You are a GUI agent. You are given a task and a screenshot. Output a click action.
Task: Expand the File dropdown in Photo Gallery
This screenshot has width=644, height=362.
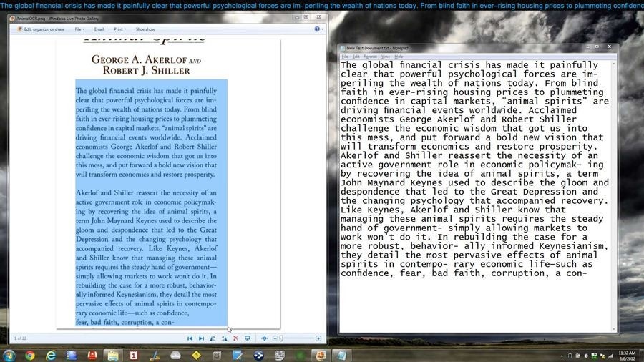(x=79, y=29)
